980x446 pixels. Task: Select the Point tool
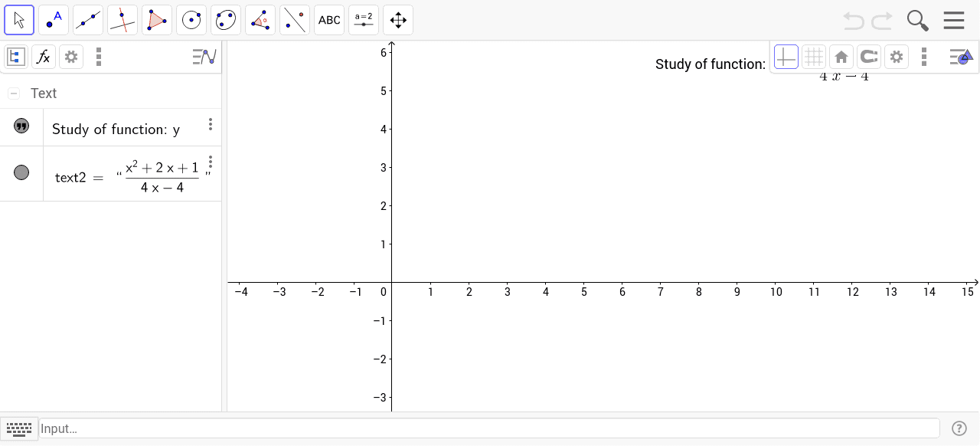54,20
